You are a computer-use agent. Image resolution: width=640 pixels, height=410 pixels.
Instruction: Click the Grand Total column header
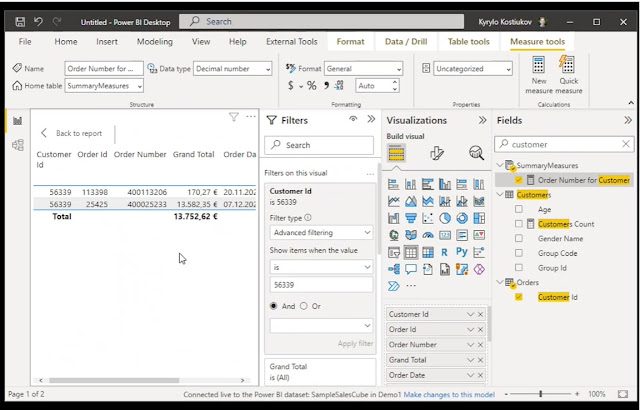pos(193,154)
